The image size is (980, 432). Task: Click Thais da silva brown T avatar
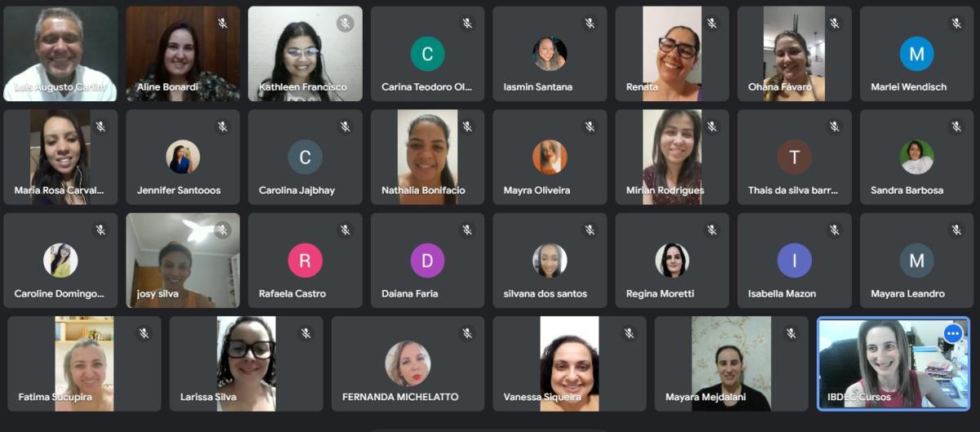pyautogui.click(x=794, y=157)
